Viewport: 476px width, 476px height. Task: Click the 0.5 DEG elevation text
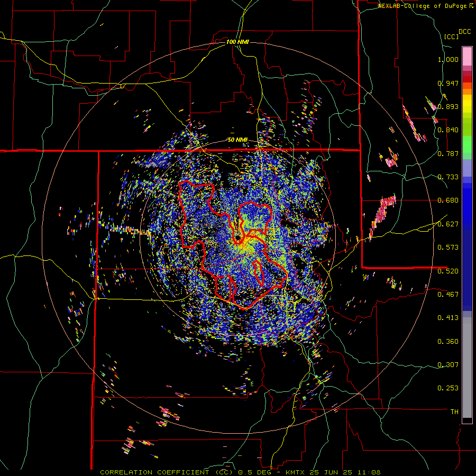tap(254, 472)
